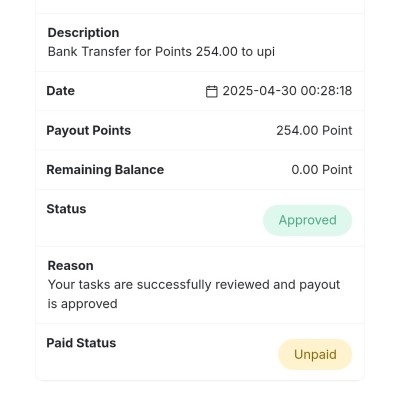Viewport: 400px width, 400px height.
Task: Click the yellow Unpaid status badge
Action: pos(315,354)
